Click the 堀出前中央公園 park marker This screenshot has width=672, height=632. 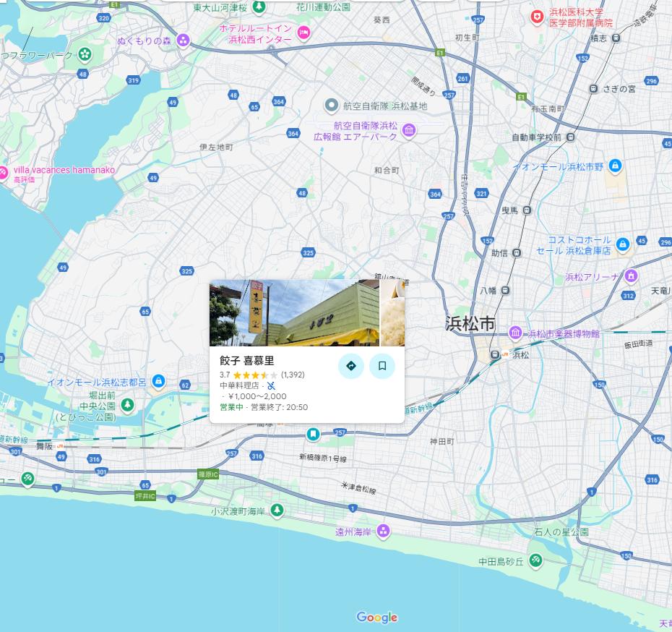point(127,404)
